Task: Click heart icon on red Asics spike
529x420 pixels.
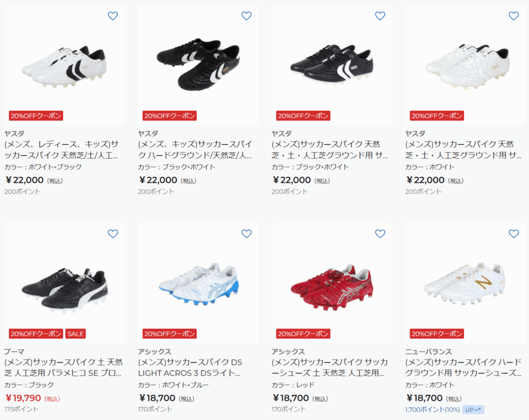Action: pyautogui.click(x=380, y=234)
